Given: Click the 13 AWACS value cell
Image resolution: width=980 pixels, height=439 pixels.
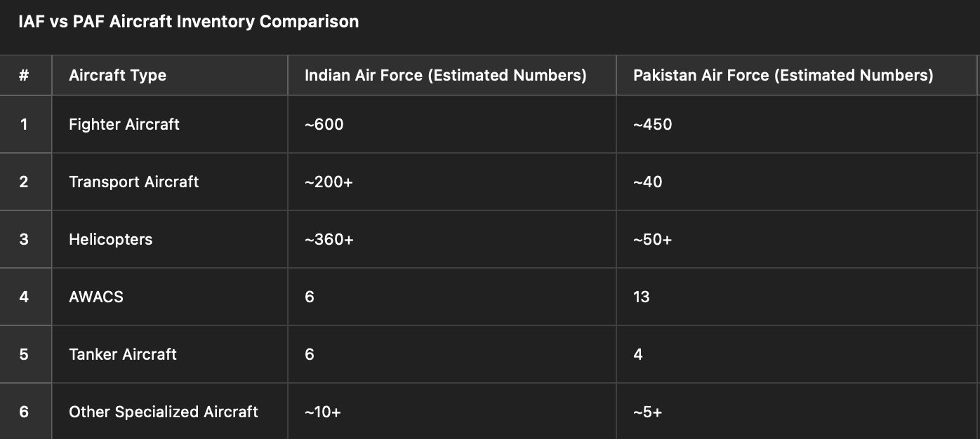Looking at the screenshot, I should 797,297.
